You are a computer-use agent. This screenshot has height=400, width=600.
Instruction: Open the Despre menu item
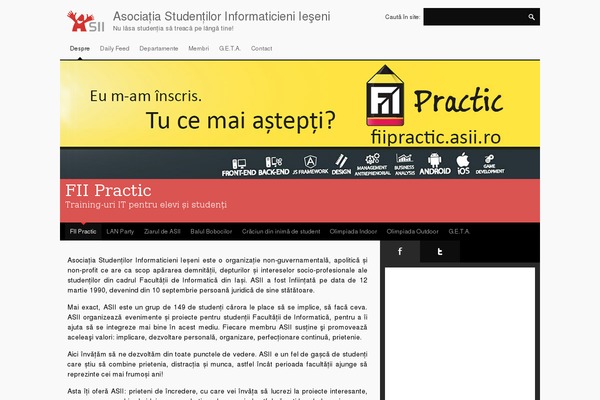point(80,49)
